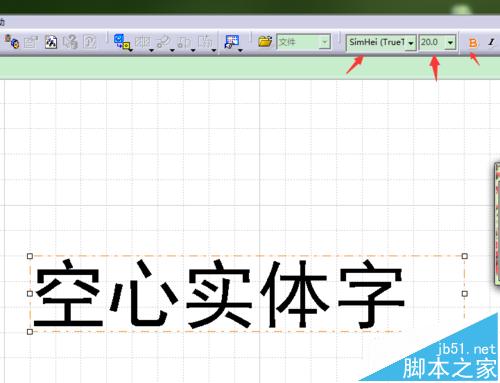Click the blue grid table icon
The width and height of the screenshot is (500, 383).
click(x=232, y=42)
